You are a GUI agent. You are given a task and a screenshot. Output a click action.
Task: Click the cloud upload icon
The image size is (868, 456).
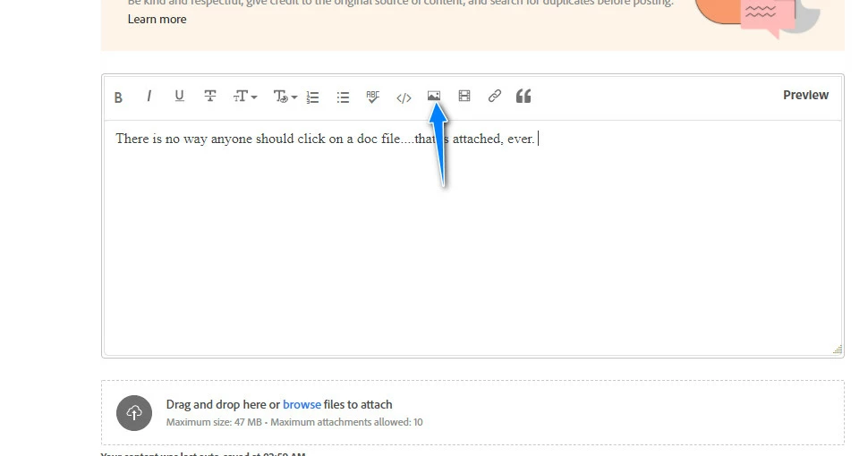tap(134, 413)
